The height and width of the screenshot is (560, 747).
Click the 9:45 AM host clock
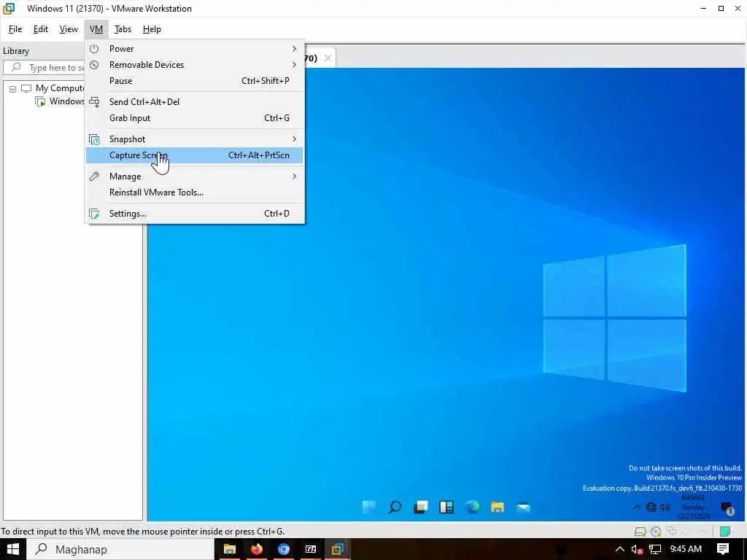[x=686, y=549]
